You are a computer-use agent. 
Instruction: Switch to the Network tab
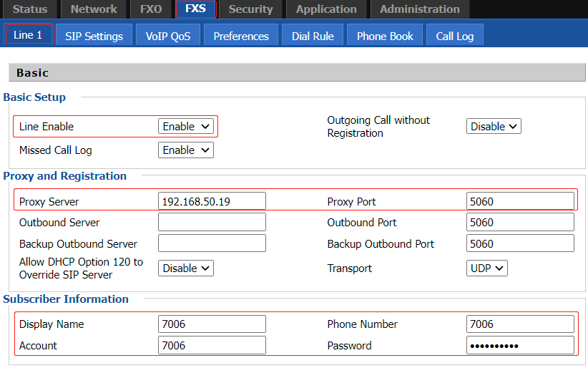click(94, 9)
